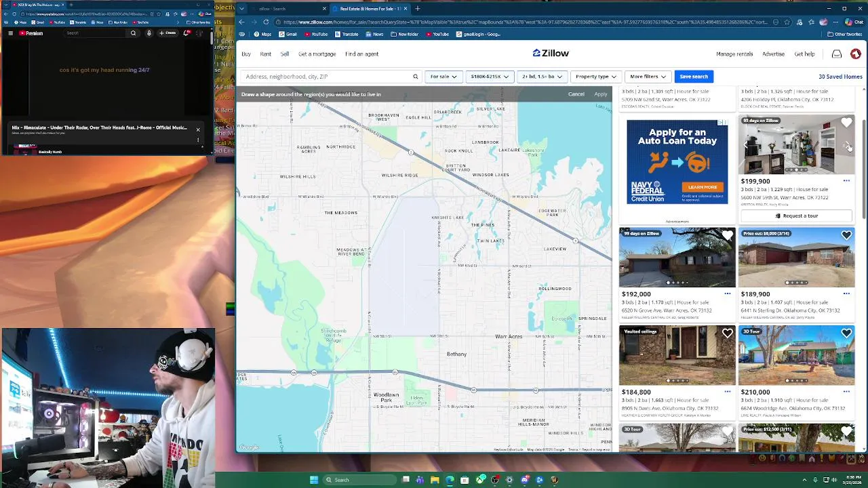Heart the $210,000 3D Tour listing

coord(846,333)
